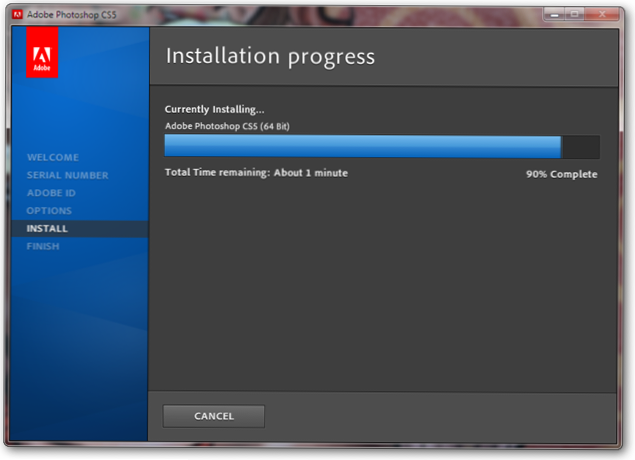This screenshot has height=460, width=635.
Task: Click the '90% Complete' text
Action: (562, 174)
